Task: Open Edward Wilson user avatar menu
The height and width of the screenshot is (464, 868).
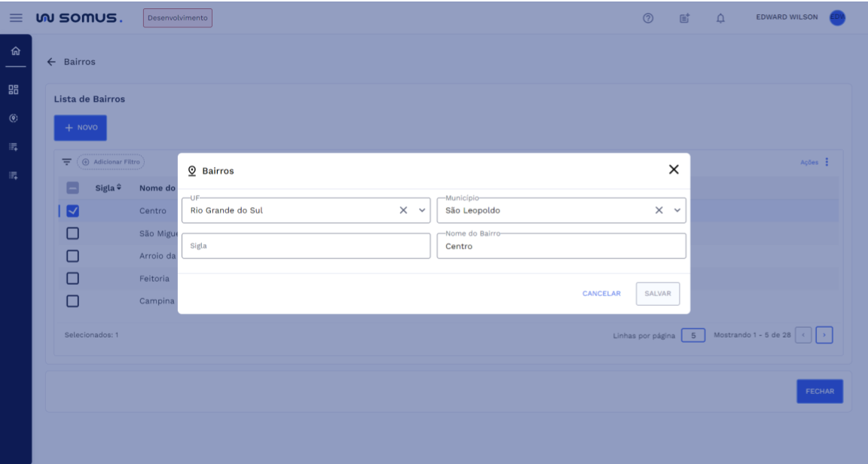Action: click(x=837, y=18)
